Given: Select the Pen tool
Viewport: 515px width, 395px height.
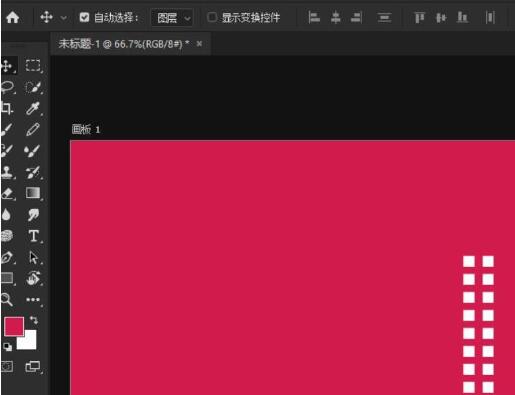Looking at the screenshot, I should pyautogui.click(x=7, y=257).
